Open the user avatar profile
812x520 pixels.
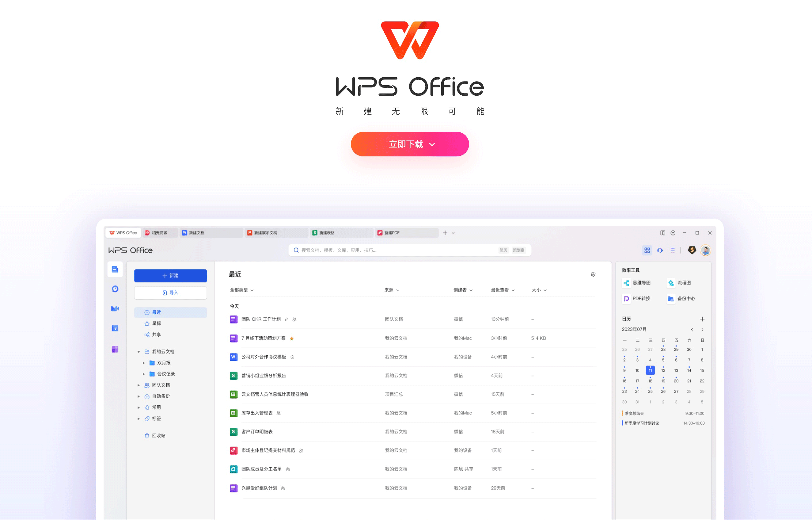pos(705,250)
